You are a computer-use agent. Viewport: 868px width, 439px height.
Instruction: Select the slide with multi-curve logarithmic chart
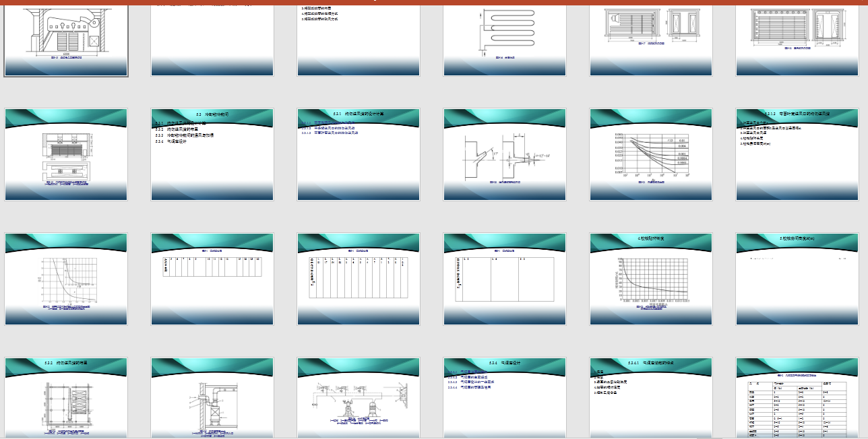point(651,155)
